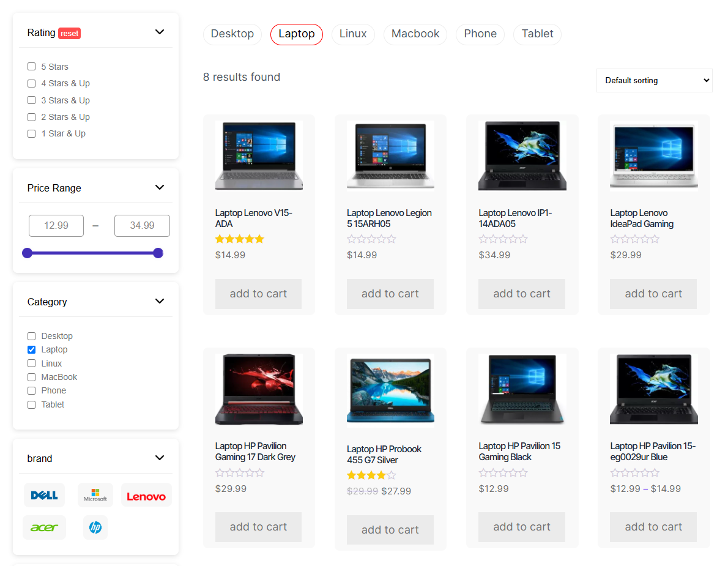Check the 1 Star & Up filter

pyautogui.click(x=32, y=134)
